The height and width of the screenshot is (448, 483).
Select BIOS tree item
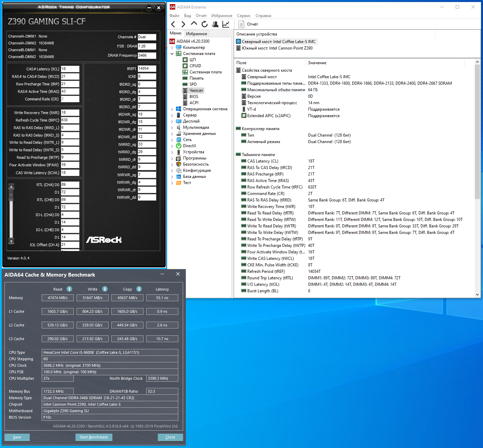pos(194,97)
